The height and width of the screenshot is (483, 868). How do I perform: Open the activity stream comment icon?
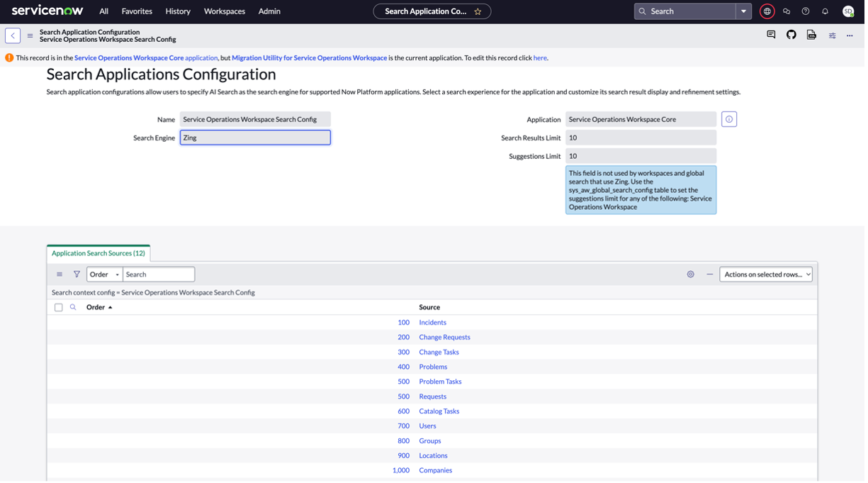pos(774,35)
